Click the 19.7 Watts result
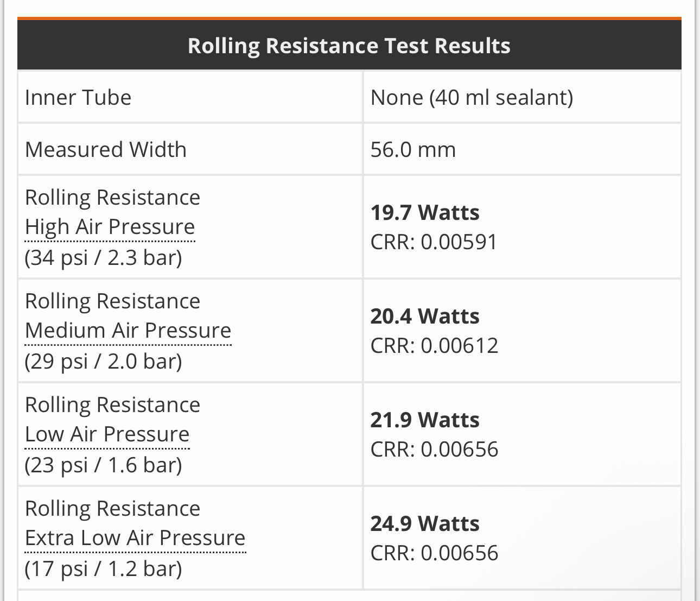Image resolution: width=700 pixels, height=601 pixels. [425, 213]
